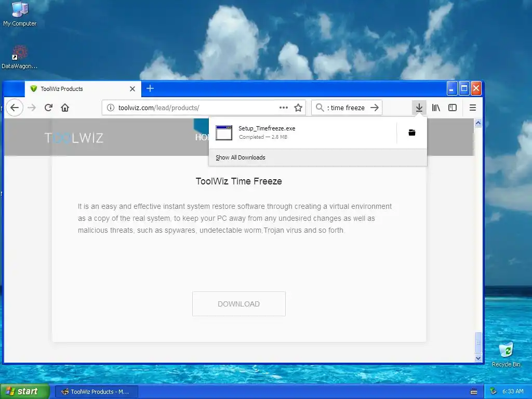
Task: Minimize the Firefox window
Action: coord(451,88)
